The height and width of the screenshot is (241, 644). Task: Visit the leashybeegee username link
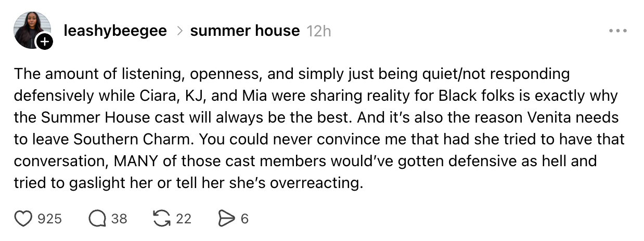click(x=115, y=31)
